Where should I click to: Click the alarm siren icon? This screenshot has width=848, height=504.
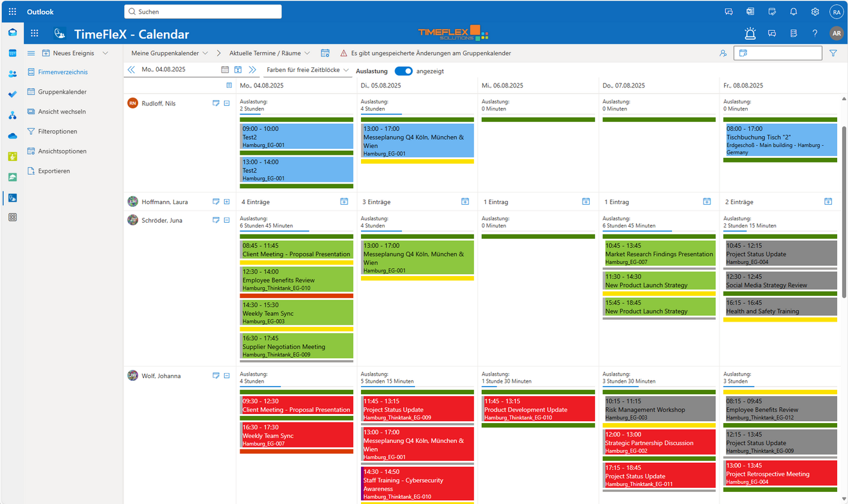(x=750, y=33)
